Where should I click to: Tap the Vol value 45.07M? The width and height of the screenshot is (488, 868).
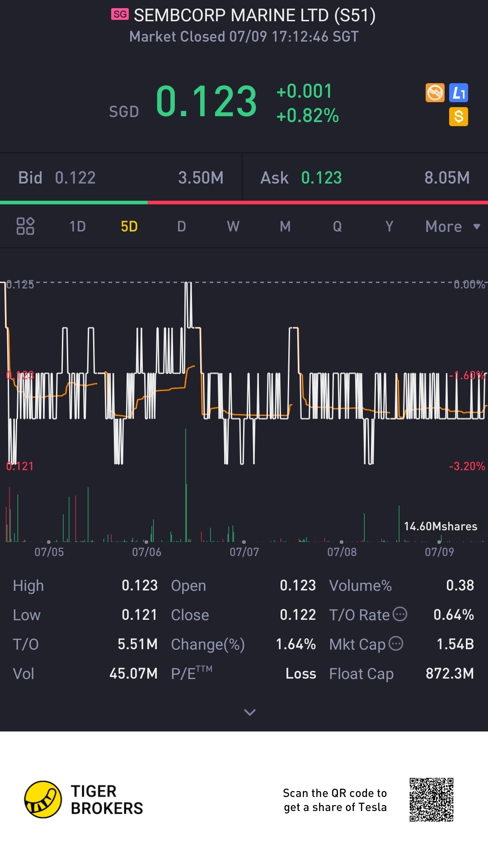(133, 674)
